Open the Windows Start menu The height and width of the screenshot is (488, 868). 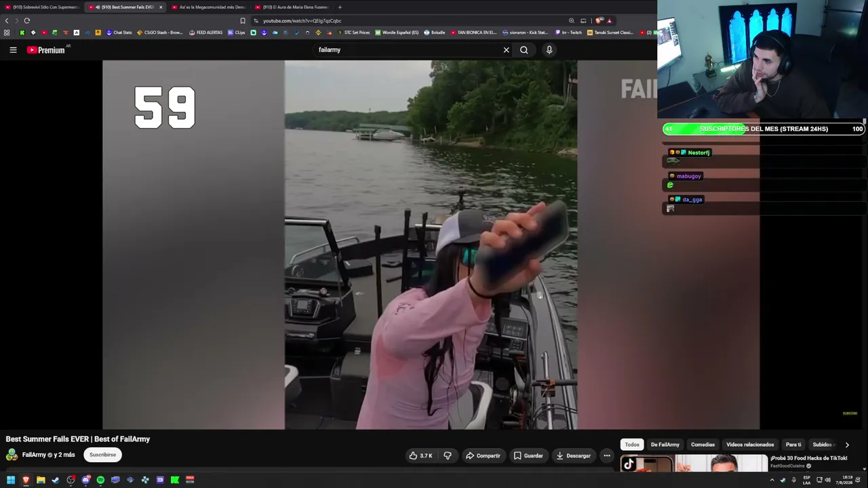click(11, 480)
